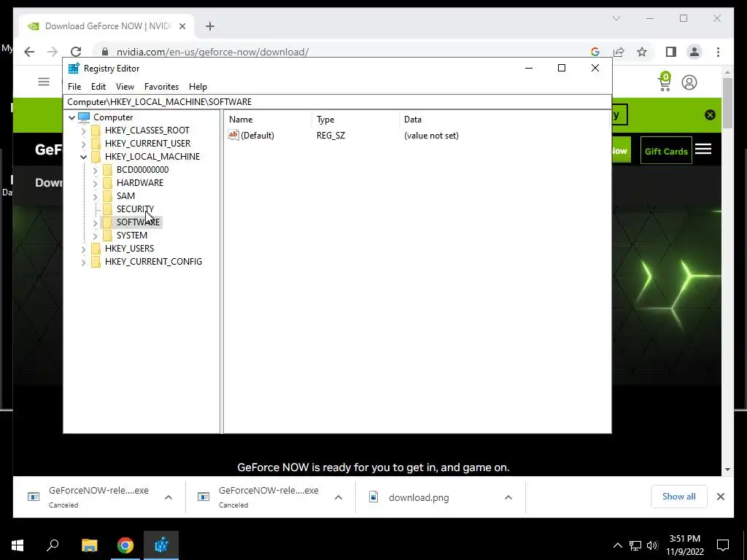Collapse the Computer root node

click(72, 117)
